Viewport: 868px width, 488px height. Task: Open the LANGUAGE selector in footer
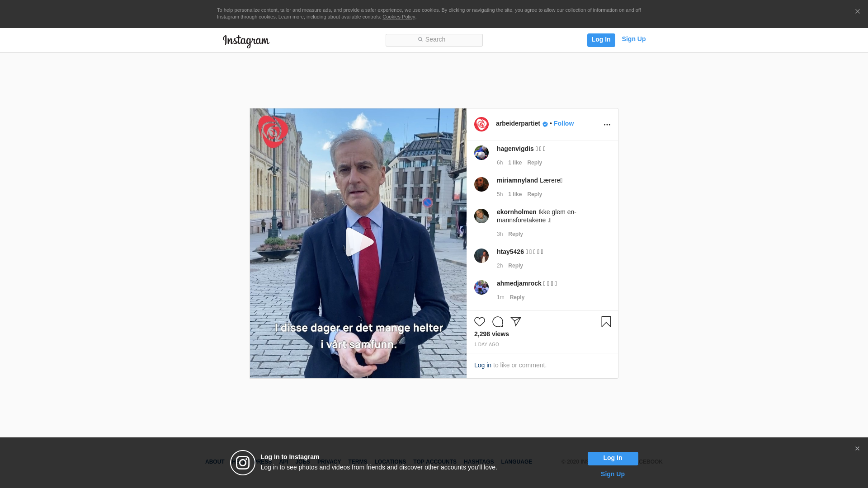pos(516,462)
